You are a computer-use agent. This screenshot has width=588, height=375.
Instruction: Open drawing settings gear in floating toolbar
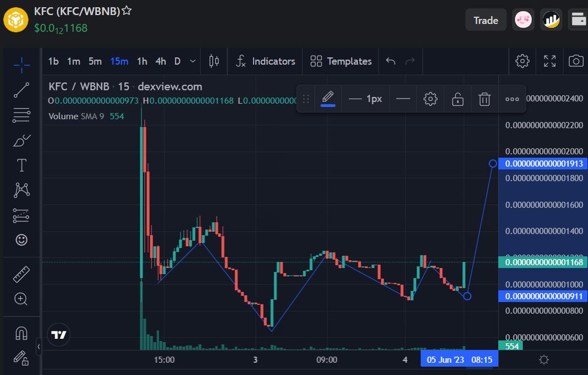pos(430,99)
